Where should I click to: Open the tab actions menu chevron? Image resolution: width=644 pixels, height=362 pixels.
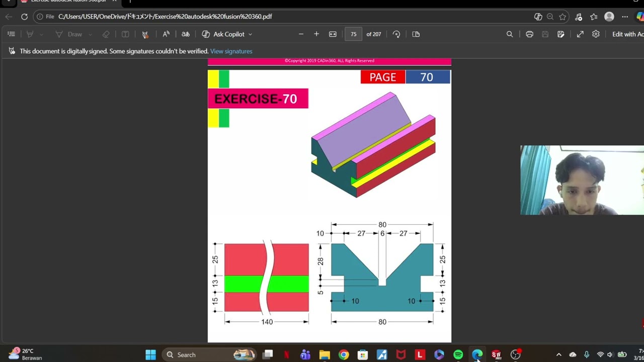tap(9, 2)
